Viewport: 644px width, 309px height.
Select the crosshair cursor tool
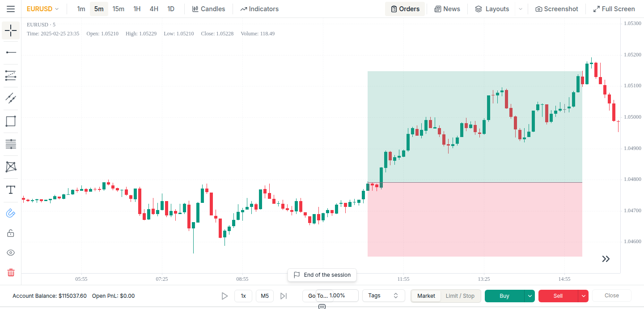click(x=11, y=30)
